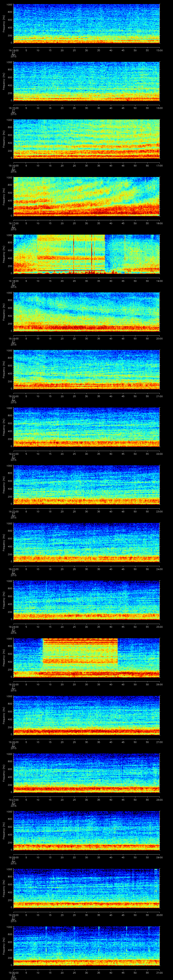173x980 pixels.
Task: Select the 26:00 end-of-axis time label
Action: point(160,684)
